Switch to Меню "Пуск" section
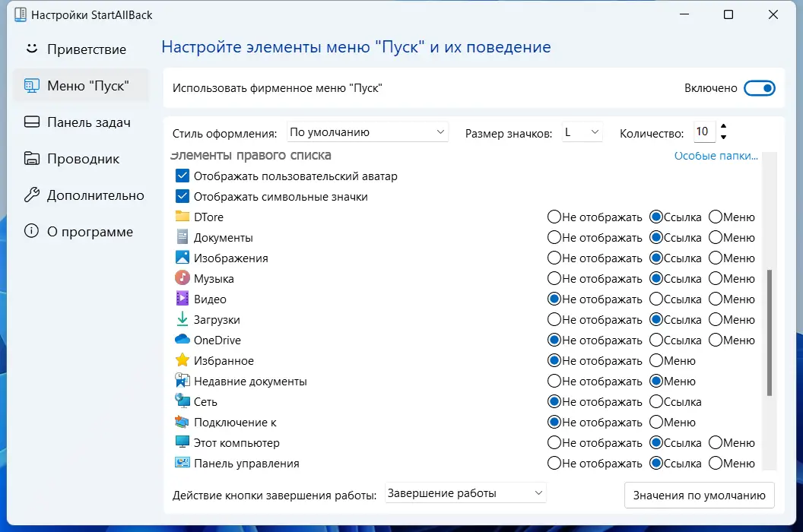This screenshot has height=532, width=803. [x=81, y=86]
